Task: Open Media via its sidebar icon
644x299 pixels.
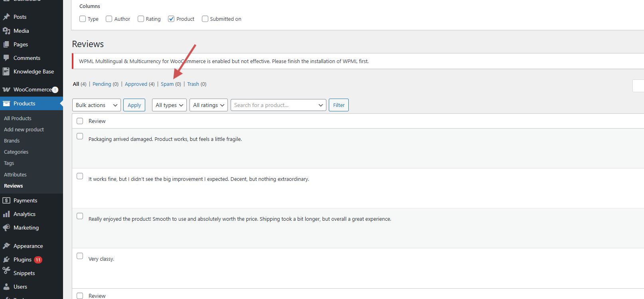Action: pyautogui.click(x=6, y=31)
